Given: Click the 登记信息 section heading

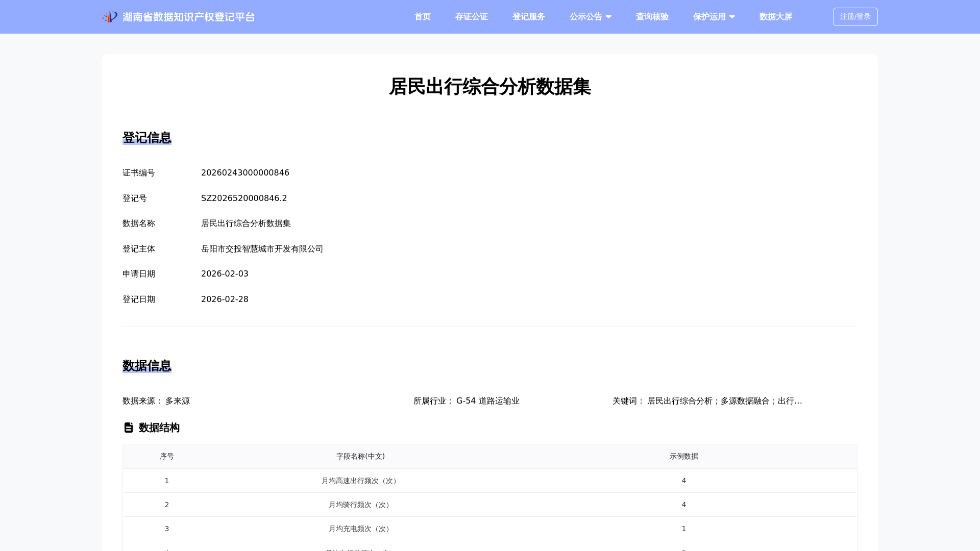Looking at the screenshot, I should [x=147, y=138].
